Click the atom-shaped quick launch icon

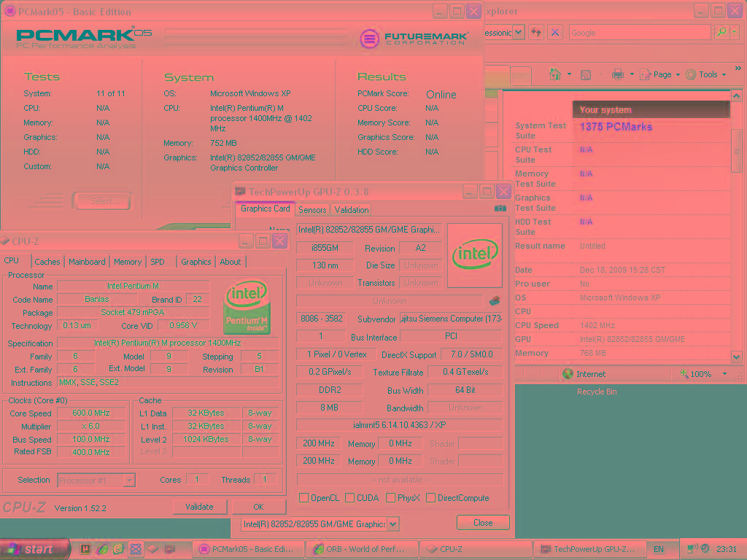pos(135,549)
